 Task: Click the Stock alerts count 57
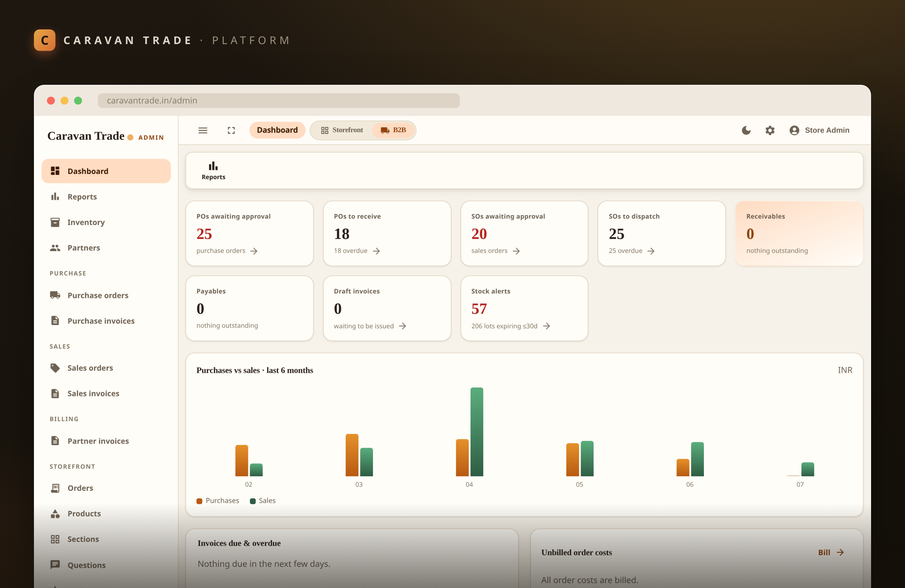pos(479,309)
